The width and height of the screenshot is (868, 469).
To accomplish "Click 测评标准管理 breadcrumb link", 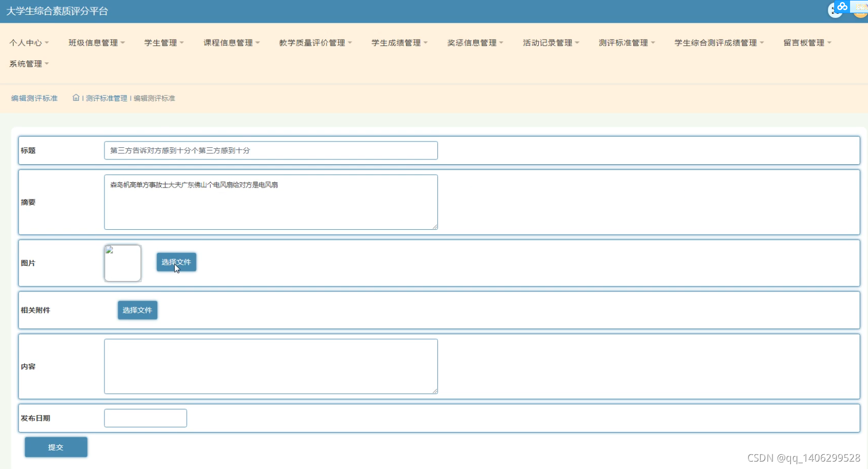I will (107, 98).
